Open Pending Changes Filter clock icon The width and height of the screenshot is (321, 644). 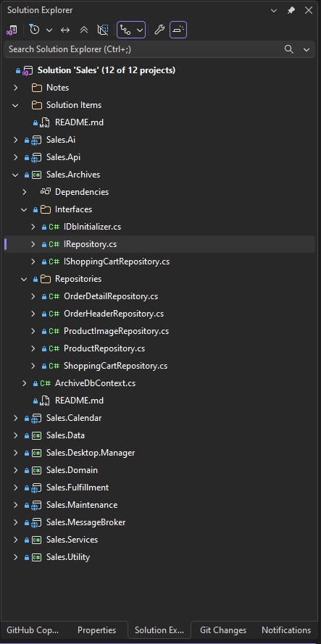35,30
